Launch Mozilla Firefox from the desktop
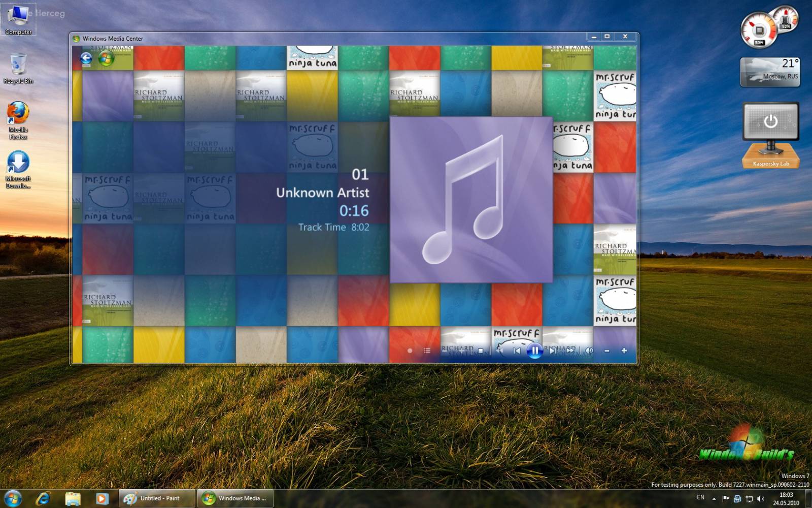The width and height of the screenshot is (812, 508). coord(18,120)
